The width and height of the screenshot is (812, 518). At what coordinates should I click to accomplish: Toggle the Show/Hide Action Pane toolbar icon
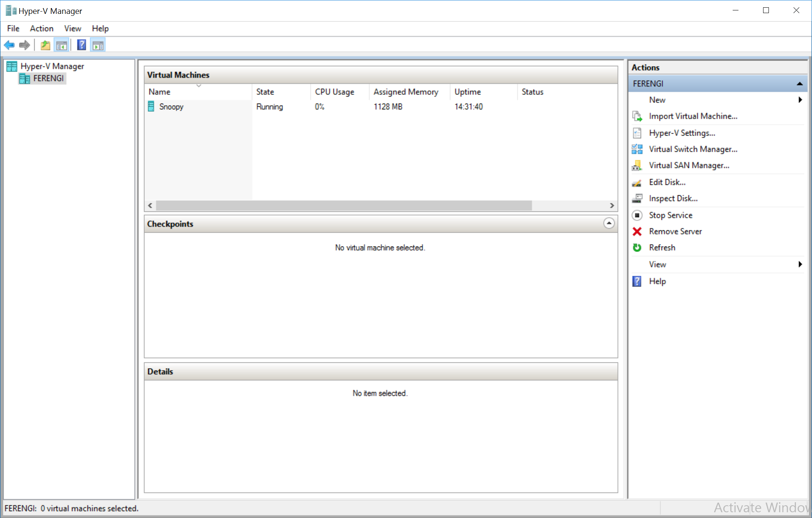(x=98, y=45)
